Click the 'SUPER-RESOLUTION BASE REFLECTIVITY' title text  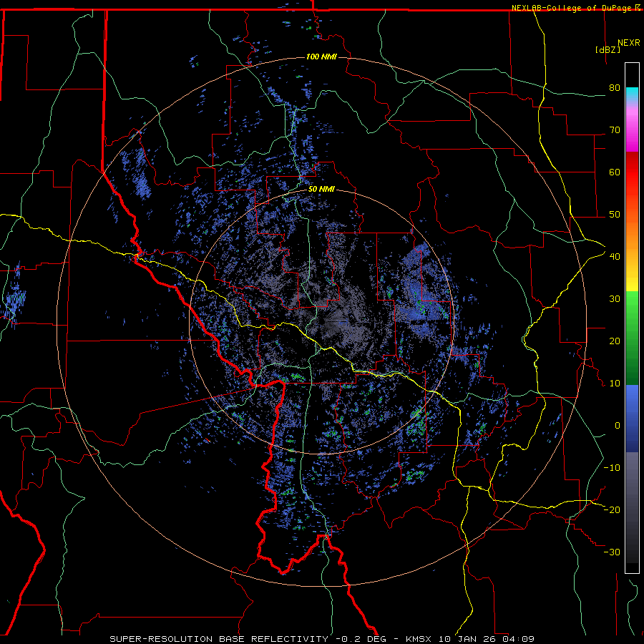pyautogui.click(x=218, y=639)
